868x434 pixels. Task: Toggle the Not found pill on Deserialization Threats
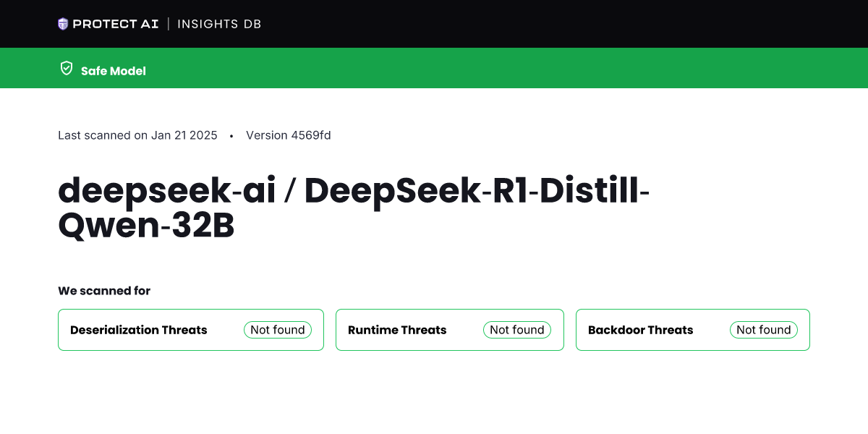278,330
